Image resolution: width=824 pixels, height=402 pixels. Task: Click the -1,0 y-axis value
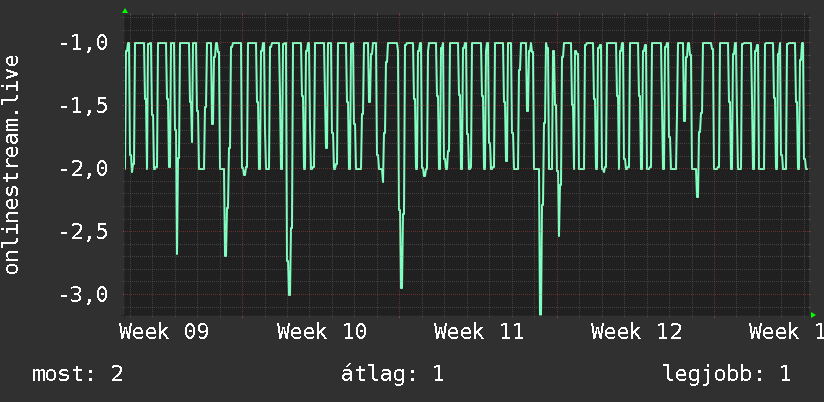coord(84,43)
